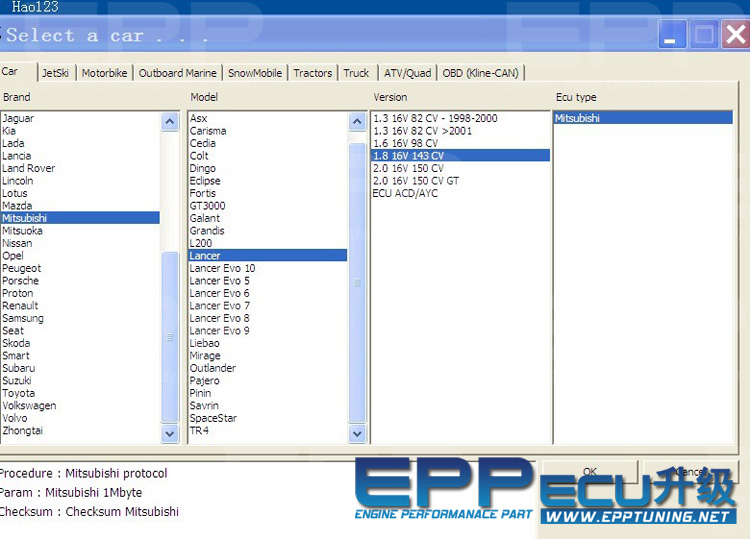Minimize the Select a car window
This screenshot has height=539, width=750.
coord(673,34)
